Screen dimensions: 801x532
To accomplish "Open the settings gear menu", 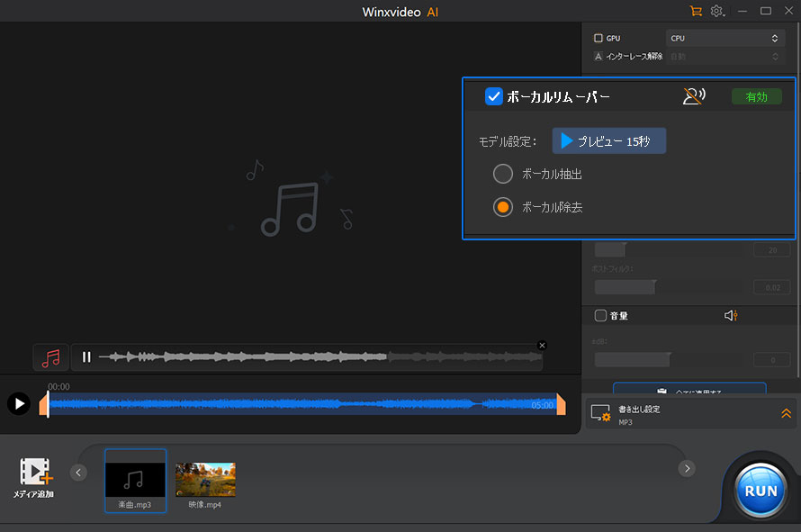I will tap(717, 11).
